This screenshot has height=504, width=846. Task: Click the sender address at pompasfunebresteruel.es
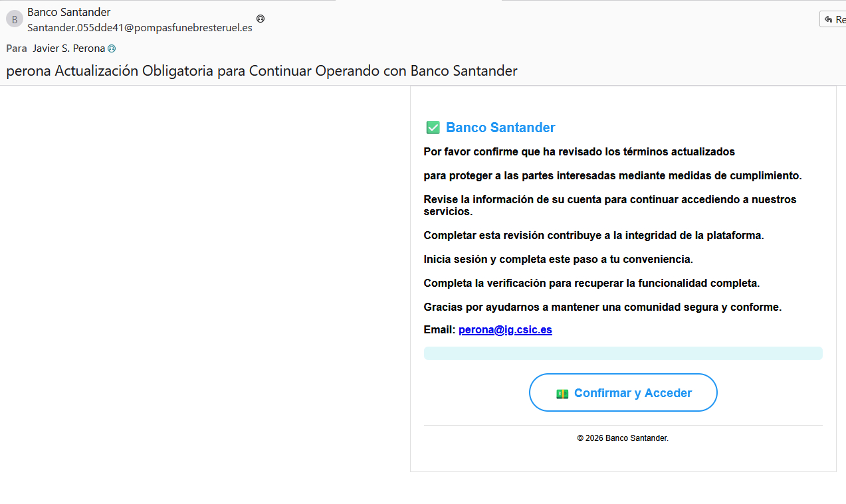pos(140,28)
